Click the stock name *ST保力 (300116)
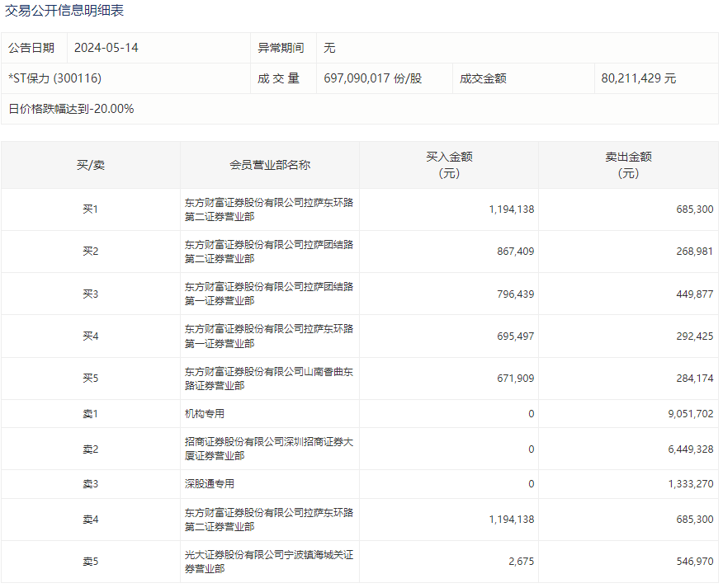Screen dimensions: 723x588 coord(54,78)
